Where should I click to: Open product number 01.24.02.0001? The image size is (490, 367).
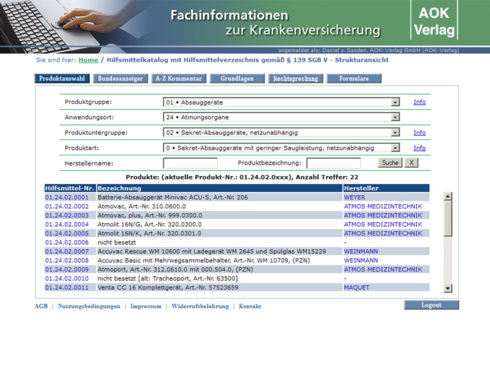point(67,197)
